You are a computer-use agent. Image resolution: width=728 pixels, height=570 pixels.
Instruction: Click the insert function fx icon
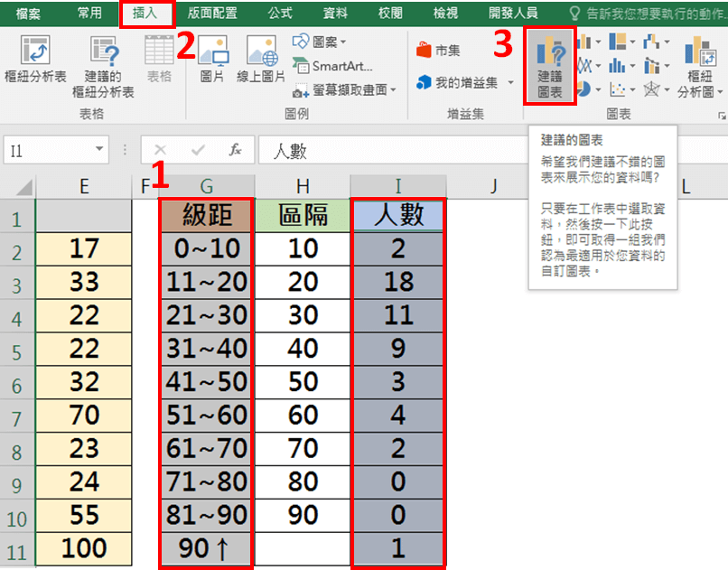pos(235,150)
